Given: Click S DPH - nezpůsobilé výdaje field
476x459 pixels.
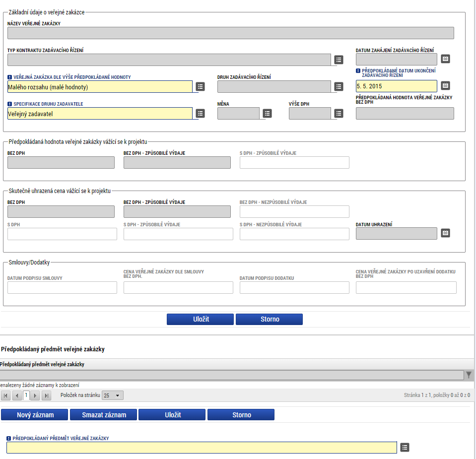Looking at the screenshot, I should click(294, 234).
